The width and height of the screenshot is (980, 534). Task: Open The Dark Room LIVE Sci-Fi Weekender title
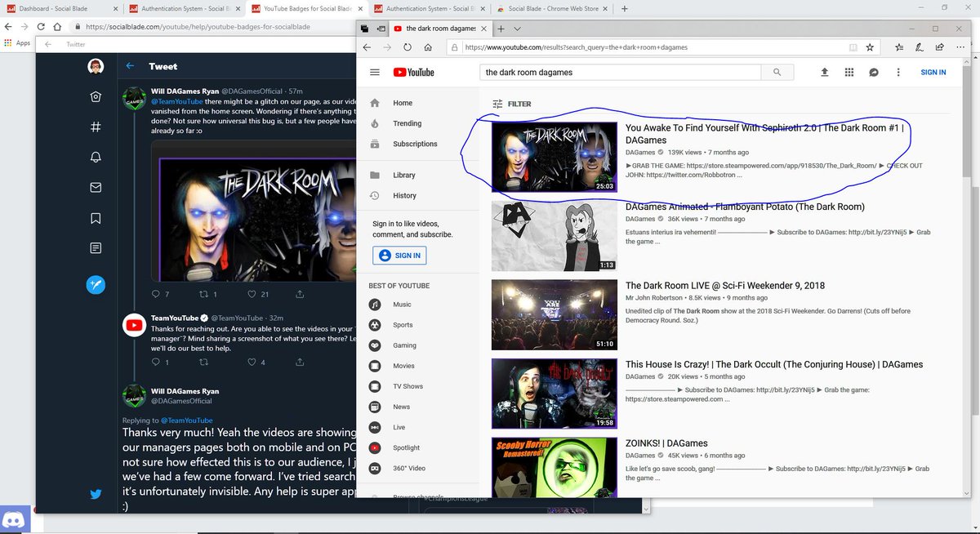pyautogui.click(x=725, y=286)
